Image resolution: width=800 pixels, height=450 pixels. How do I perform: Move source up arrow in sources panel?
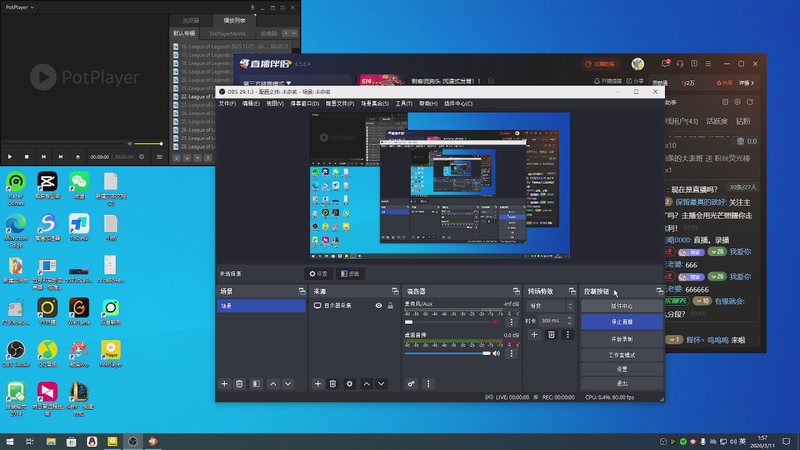click(367, 384)
